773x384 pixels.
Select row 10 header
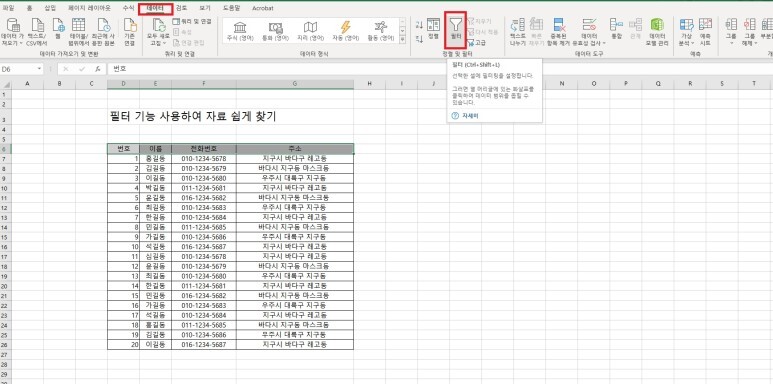(x=5, y=188)
